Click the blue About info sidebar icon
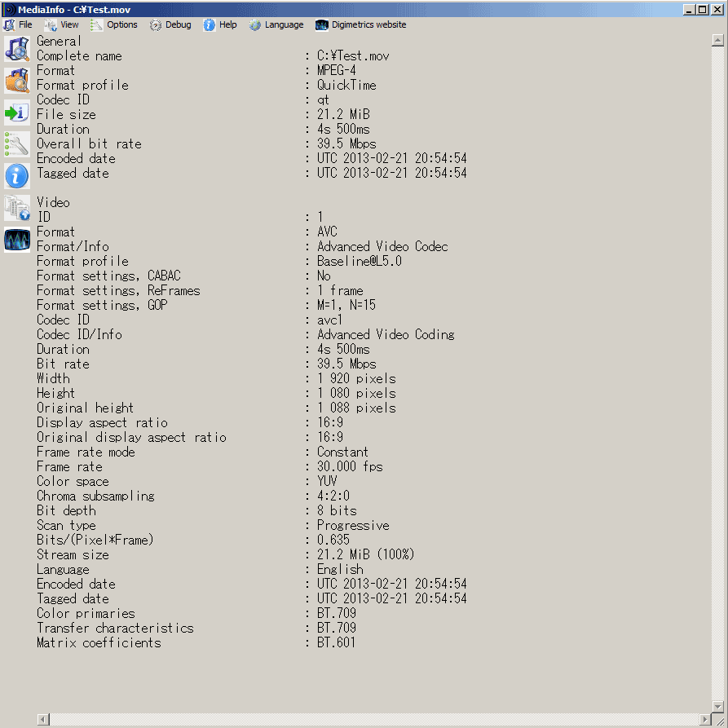 pyautogui.click(x=16, y=175)
